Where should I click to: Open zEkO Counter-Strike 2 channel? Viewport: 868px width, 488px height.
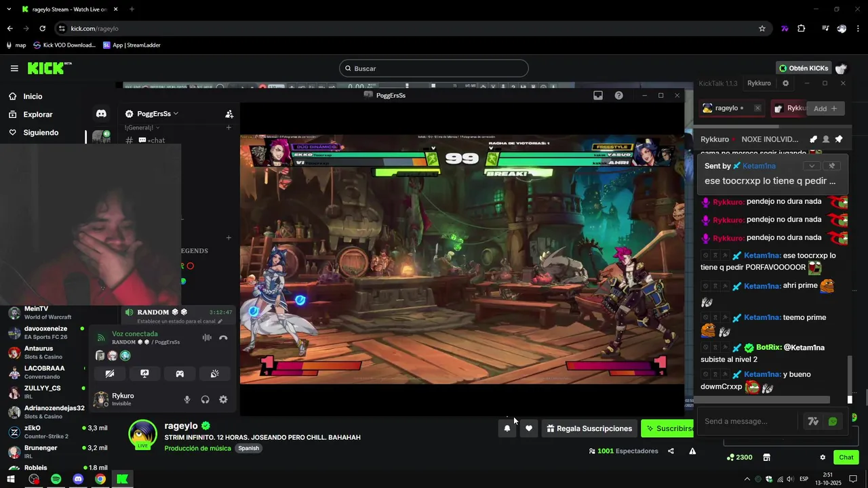click(57, 432)
